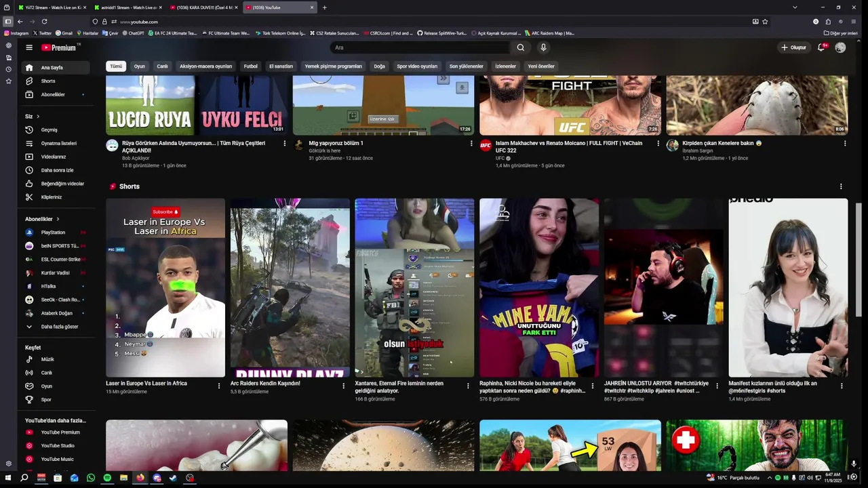
Task: Open options for Arc Raiders short
Action: click(x=344, y=386)
